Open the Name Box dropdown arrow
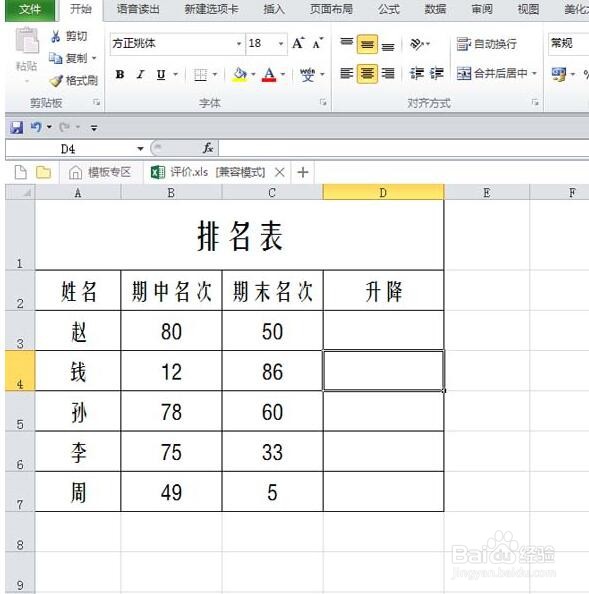The image size is (589, 594). 140,148
